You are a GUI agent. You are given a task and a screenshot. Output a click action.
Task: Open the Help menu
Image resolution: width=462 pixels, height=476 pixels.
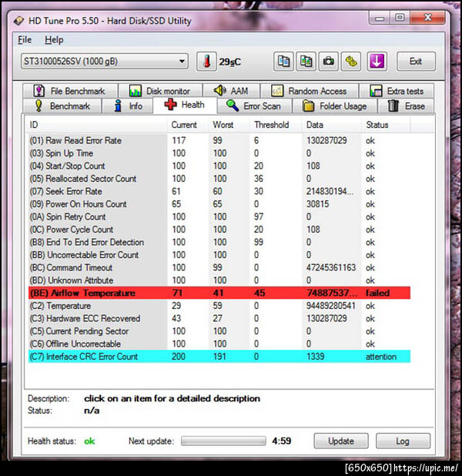pos(54,40)
